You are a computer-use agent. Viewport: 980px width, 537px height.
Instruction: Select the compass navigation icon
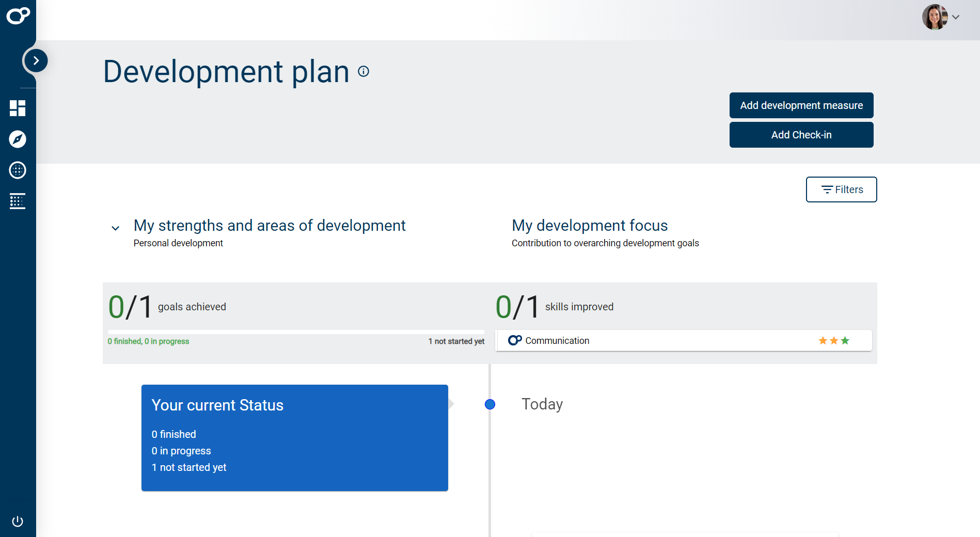(18, 139)
